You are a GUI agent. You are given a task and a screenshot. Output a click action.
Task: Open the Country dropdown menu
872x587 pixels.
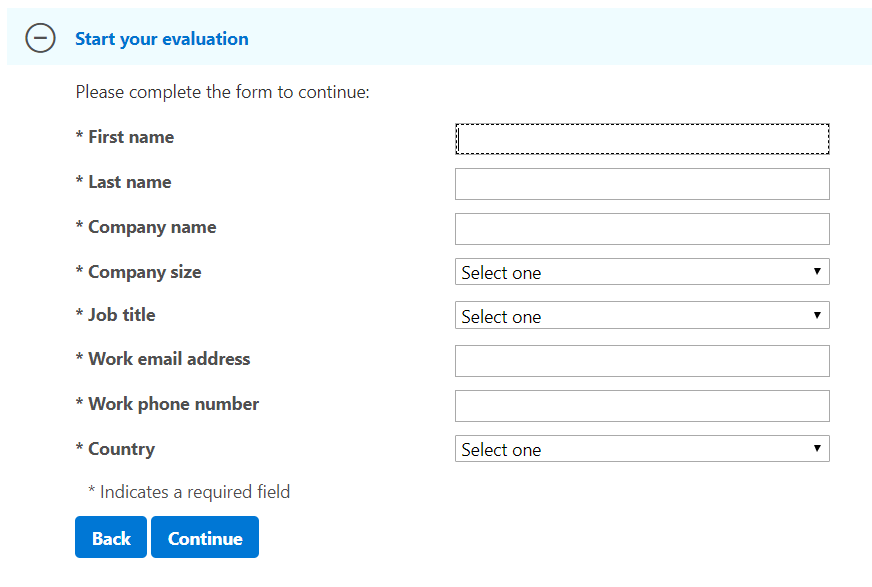642,449
